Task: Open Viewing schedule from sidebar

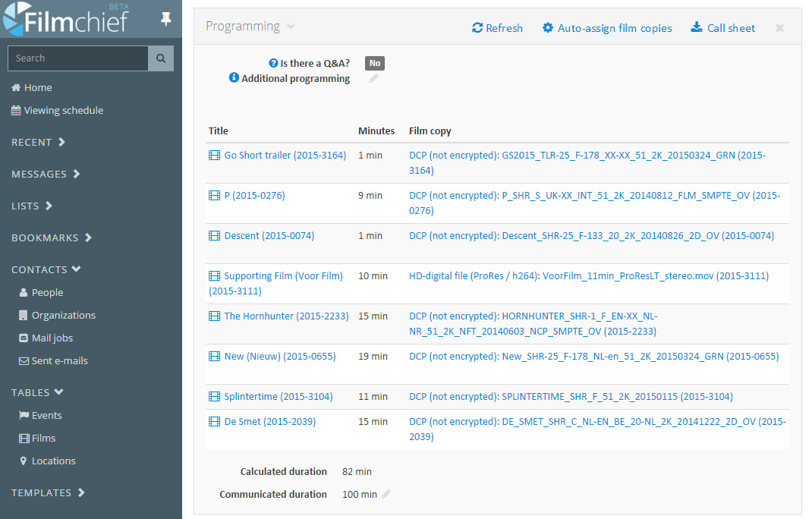Action: tap(63, 111)
